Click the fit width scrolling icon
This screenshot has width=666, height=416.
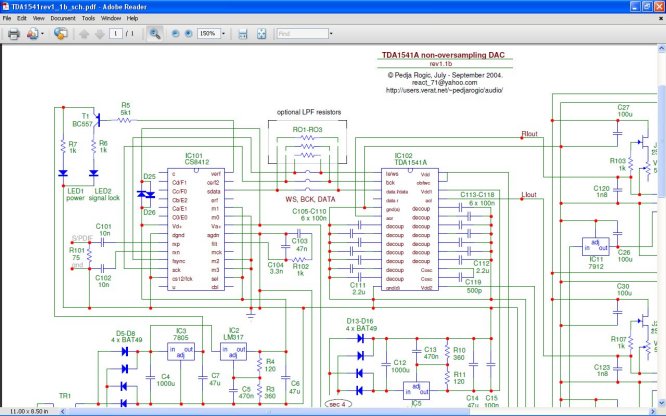point(243,34)
